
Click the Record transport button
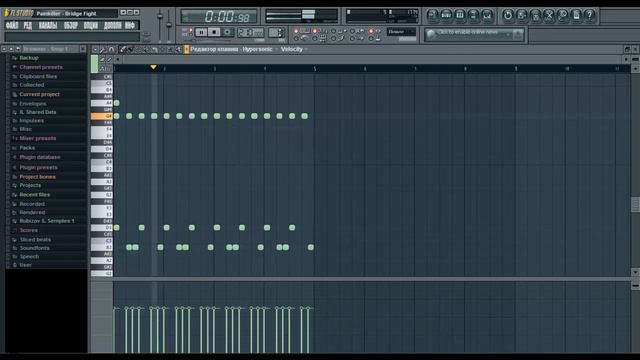[228, 32]
